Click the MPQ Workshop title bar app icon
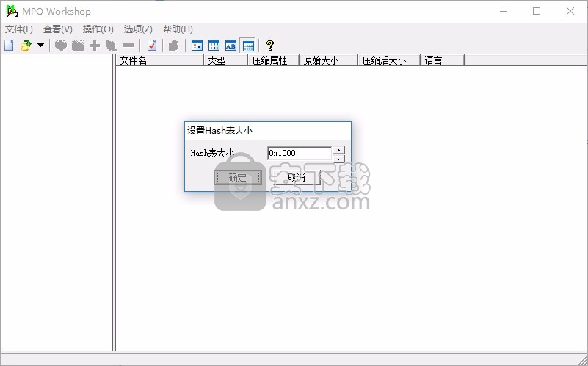 (x=12, y=11)
